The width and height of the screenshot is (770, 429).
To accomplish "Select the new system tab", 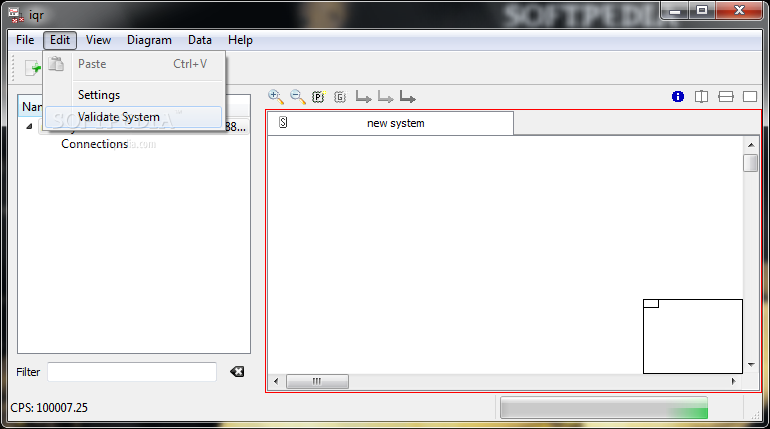I will pos(390,123).
